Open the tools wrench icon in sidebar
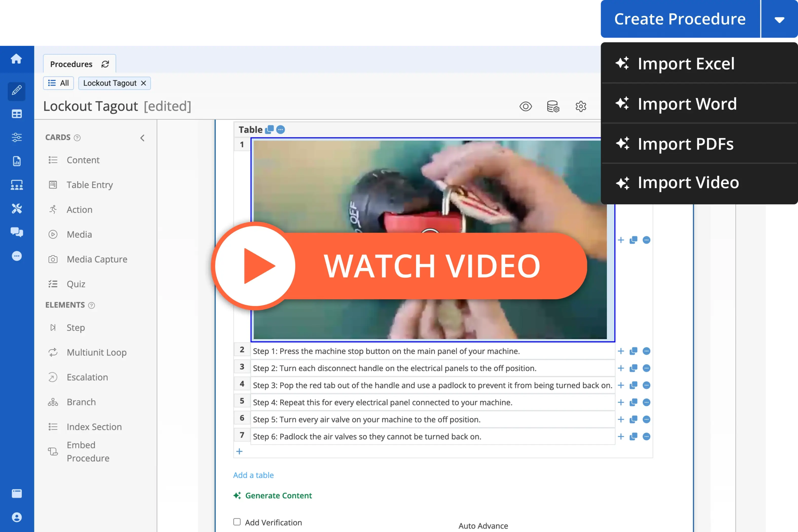This screenshot has width=798, height=532. pos(17,208)
